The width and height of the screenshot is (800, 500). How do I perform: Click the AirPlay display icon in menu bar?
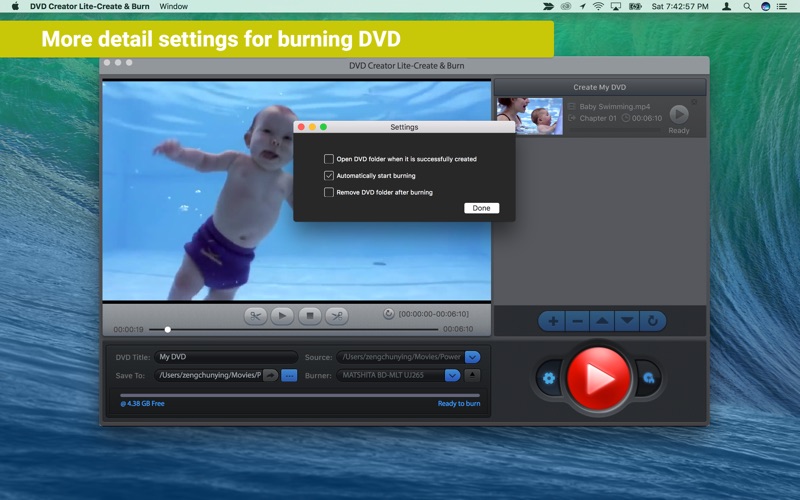616,6
